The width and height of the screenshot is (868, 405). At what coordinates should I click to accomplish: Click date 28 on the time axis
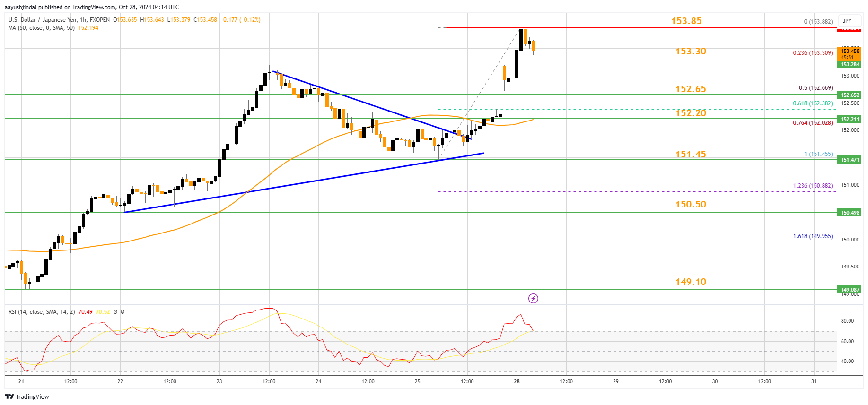click(x=517, y=381)
